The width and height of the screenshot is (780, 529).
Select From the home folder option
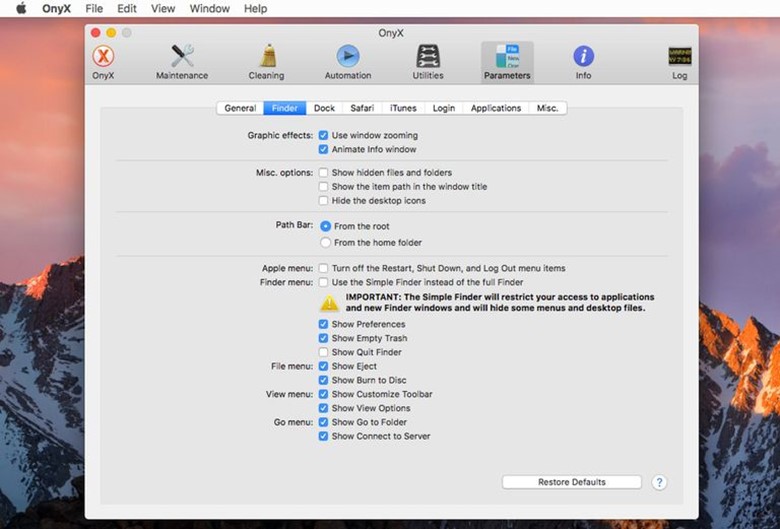coord(325,243)
